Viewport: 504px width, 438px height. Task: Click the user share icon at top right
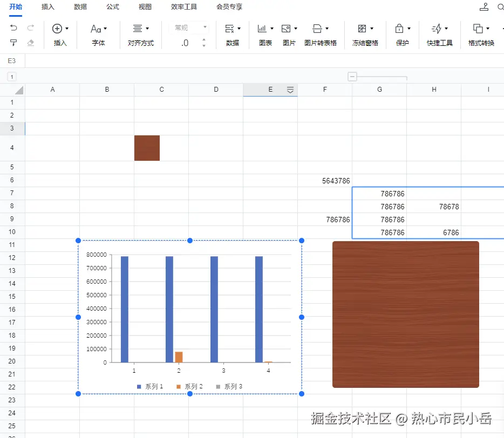click(x=484, y=6)
